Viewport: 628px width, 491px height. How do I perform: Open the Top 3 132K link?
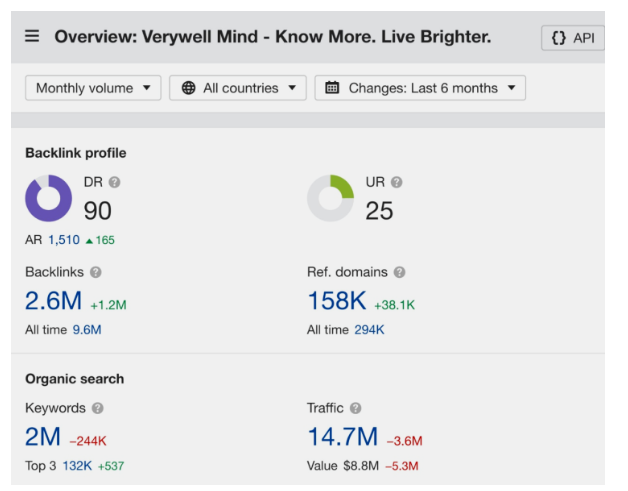[77, 466]
